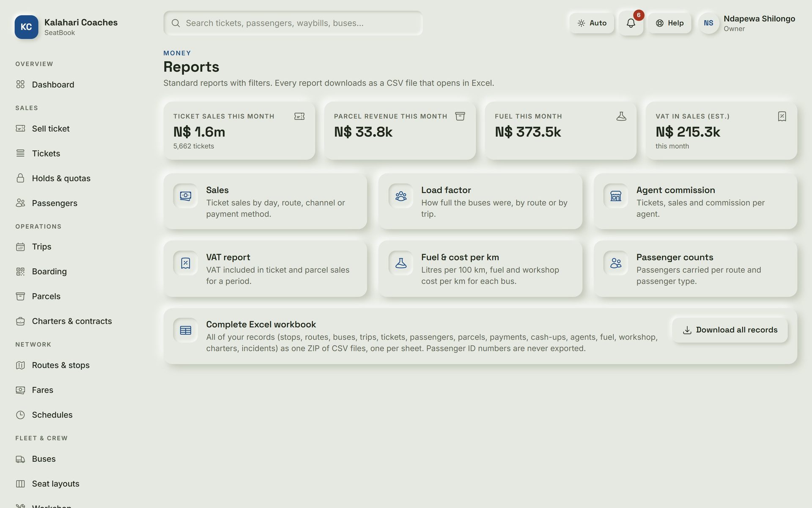Open the Passenger counts report title
Viewport: 812px width, 508px height.
(x=675, y=257)
